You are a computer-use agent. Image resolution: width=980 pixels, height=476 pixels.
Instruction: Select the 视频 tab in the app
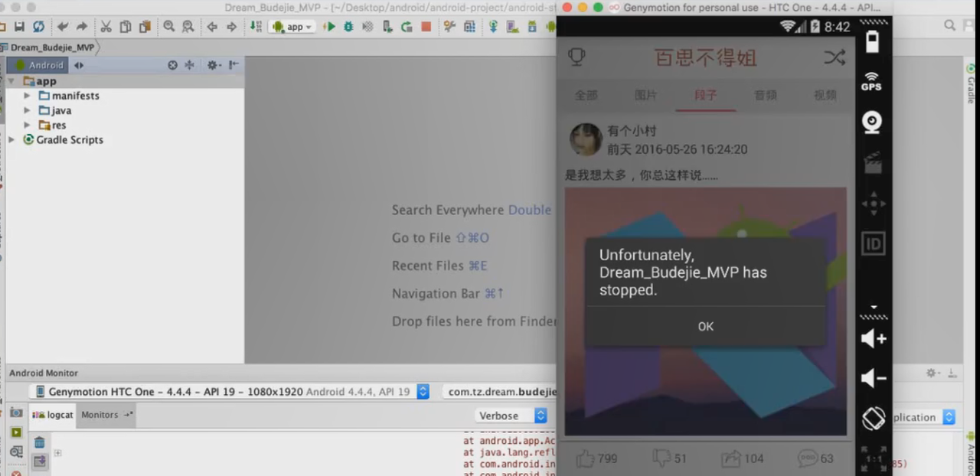pos(825,96)
